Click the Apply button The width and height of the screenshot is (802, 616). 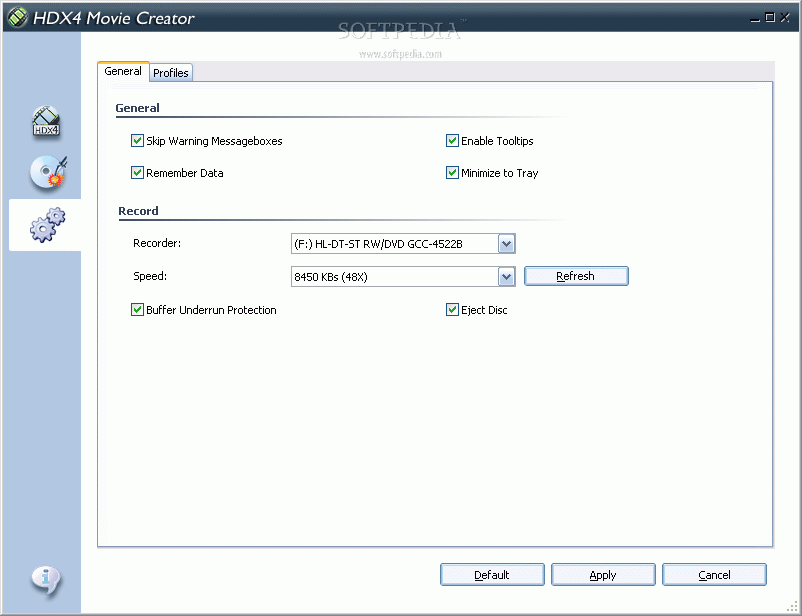(x=603, y=575)
